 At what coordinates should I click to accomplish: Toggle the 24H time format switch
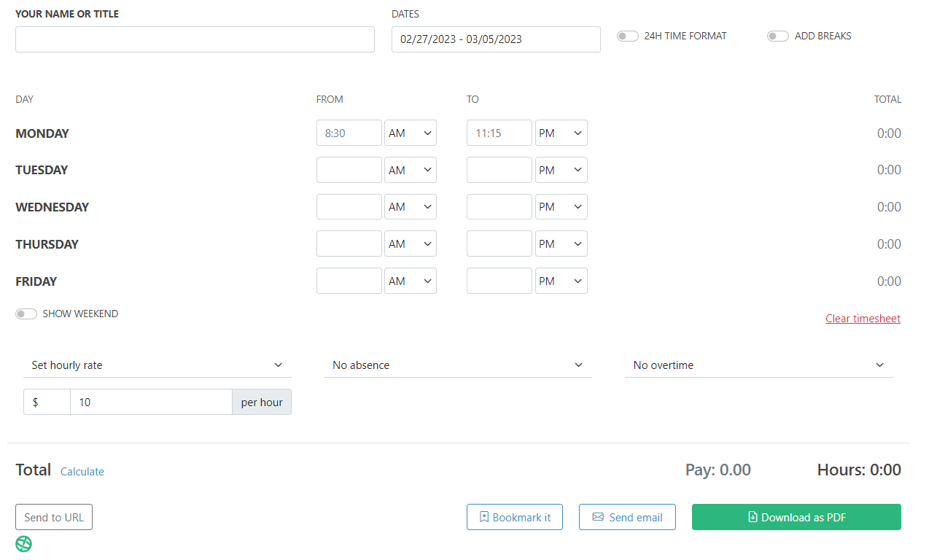click(x=627, y=36)
